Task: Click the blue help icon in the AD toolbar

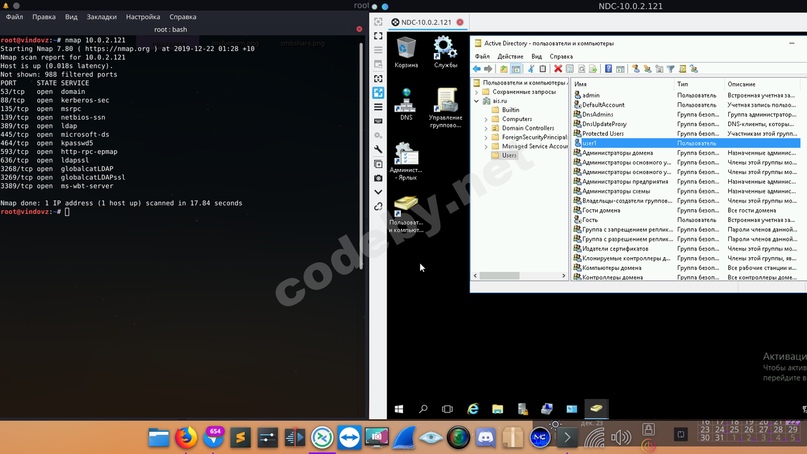Action: pyautogui.click(x=607, y=69)
